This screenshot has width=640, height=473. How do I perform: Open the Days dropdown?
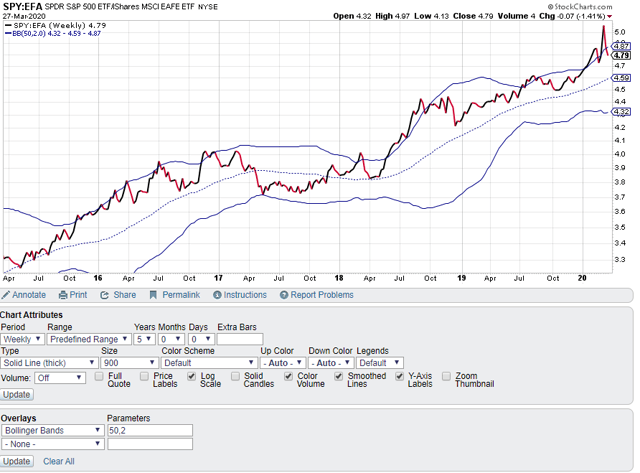tap(201, 339)
